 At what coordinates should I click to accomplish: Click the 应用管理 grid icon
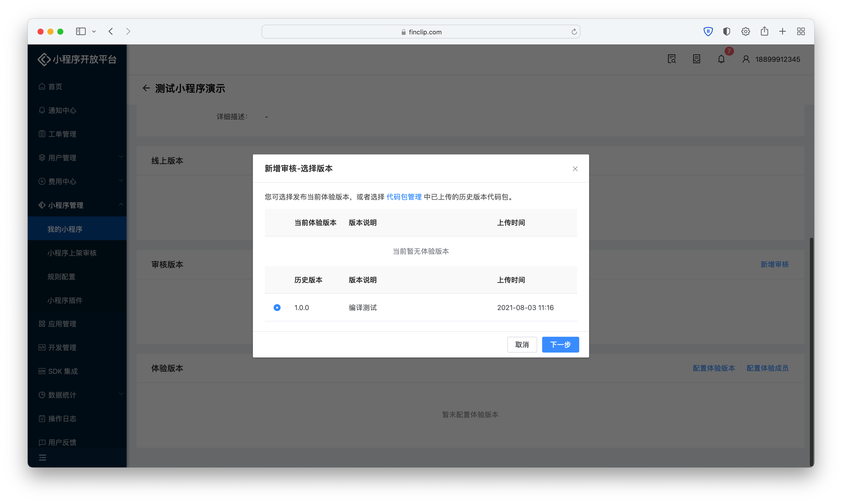pyautogui.click(x=42, y=324)
